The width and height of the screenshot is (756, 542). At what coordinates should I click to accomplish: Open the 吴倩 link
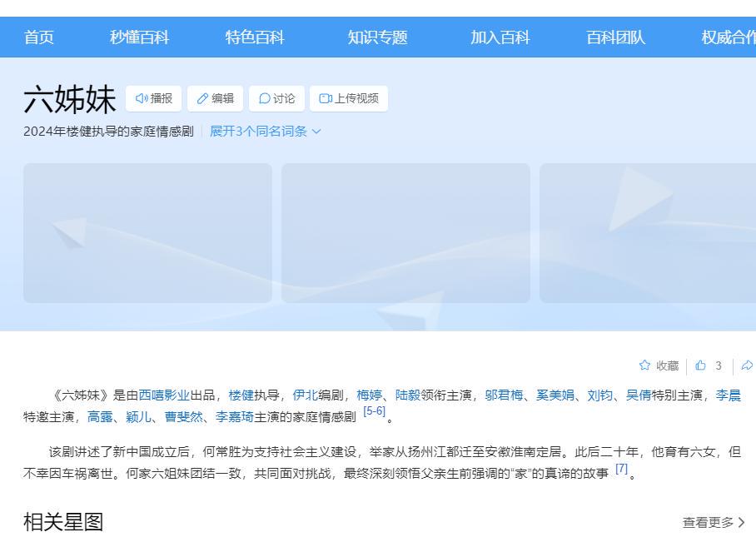tap(639, 395)
